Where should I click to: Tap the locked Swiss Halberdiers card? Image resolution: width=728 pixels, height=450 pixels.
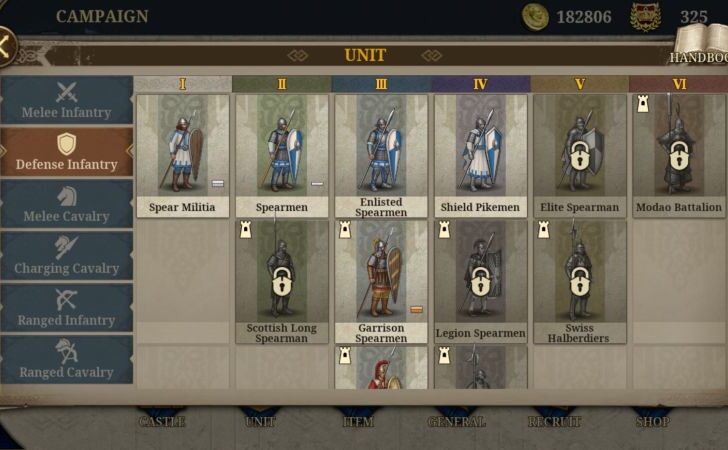click(579, 282)
